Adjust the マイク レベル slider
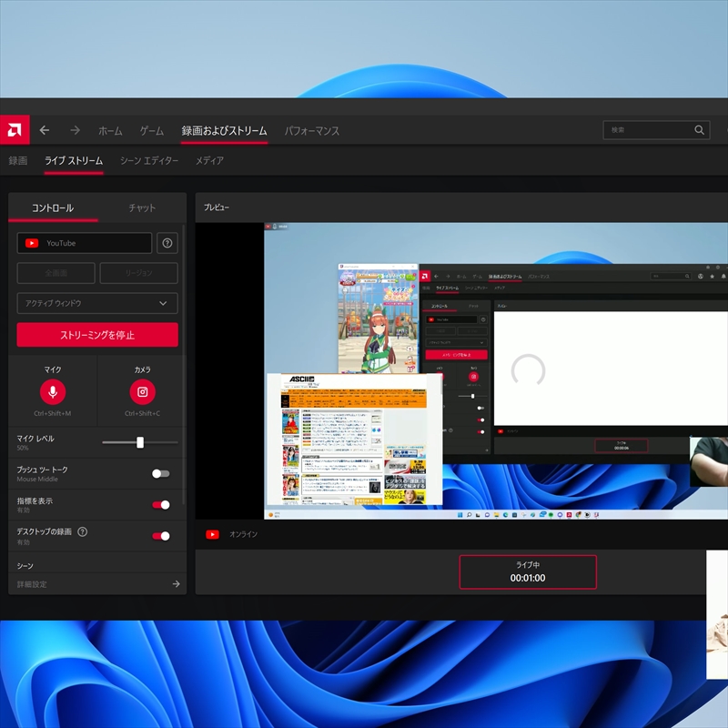The image size is (728, 728). point(140,442)
